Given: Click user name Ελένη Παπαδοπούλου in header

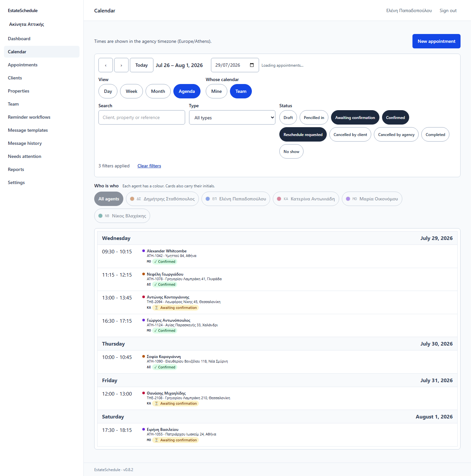Looking at the screenshot, I should point(409,10).
